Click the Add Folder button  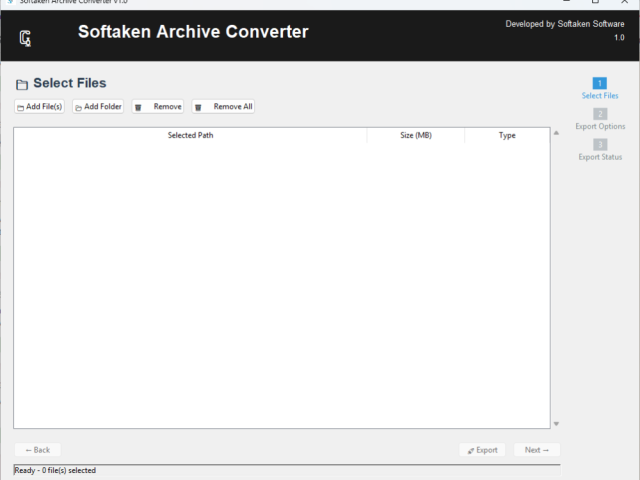(98, 107)
